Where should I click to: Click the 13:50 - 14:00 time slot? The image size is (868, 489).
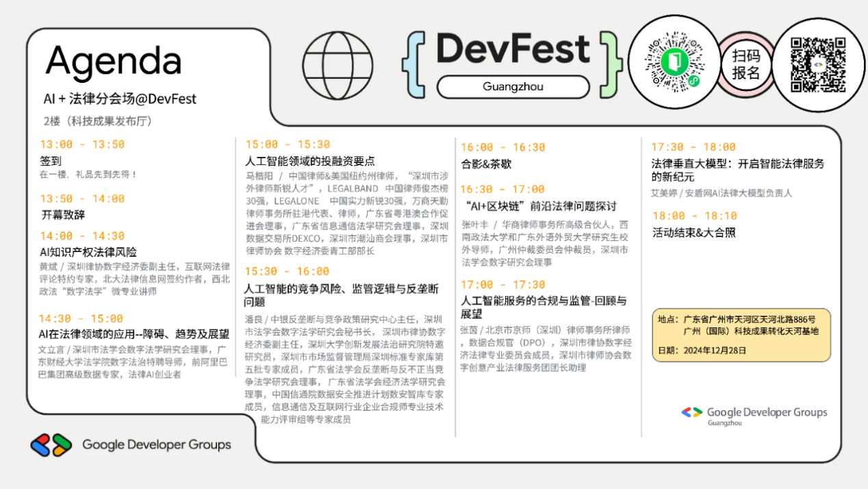coord(82,199)
